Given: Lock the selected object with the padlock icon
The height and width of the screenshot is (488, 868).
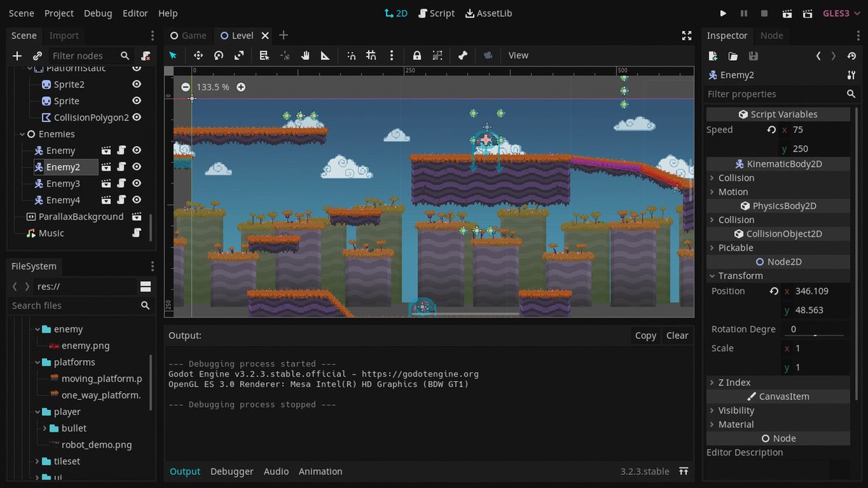Looking at the screenshot, I should (x=417, y=55).
